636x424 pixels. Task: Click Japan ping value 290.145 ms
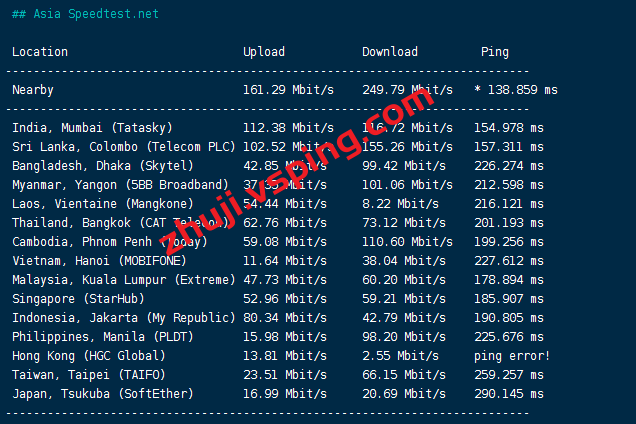point(509,394)
